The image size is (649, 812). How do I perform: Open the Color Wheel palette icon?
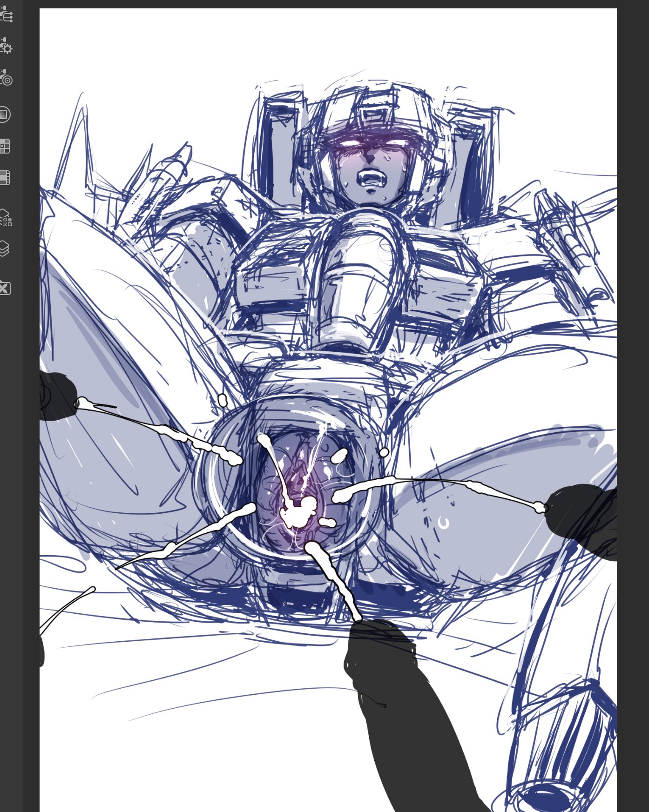tap(4, 114)
